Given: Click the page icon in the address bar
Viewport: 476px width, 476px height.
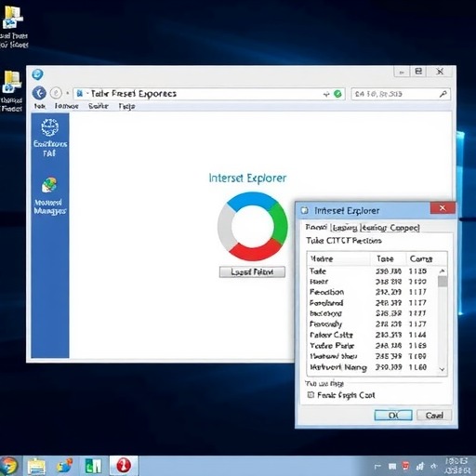Looking at the screenshot, I should (79, 93).
